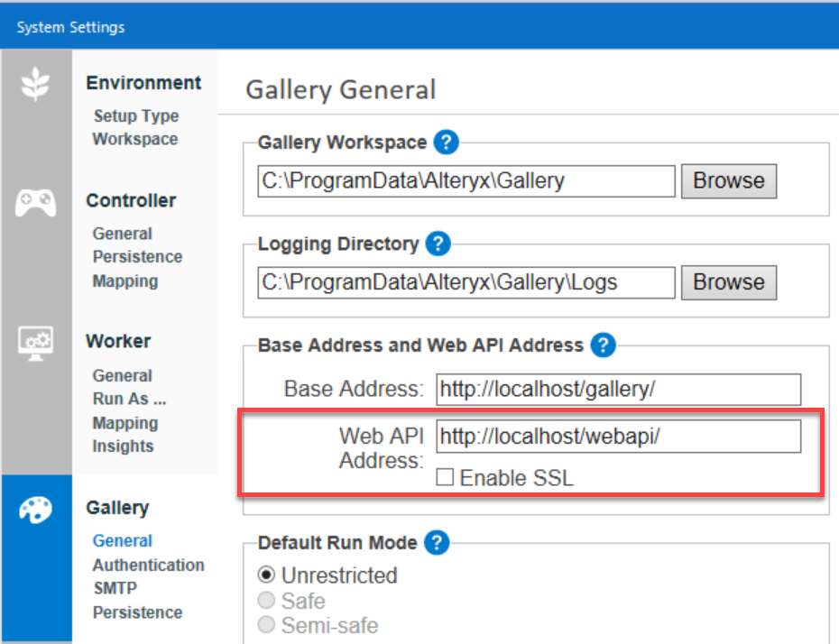
Task: Enable SSL for the Web API Address
Action: pyautogui.click(x=445, y=478)
